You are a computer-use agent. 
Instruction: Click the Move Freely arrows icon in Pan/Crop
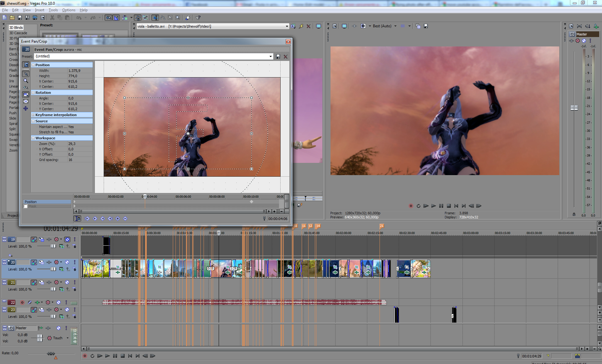pyautogui.click(x=26, y=108)
